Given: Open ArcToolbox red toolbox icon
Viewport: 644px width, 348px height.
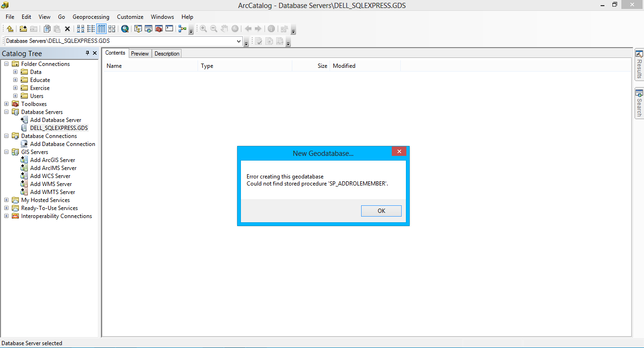Looking at the screenshot, I should pyautogui.click(x=159, y=29).
